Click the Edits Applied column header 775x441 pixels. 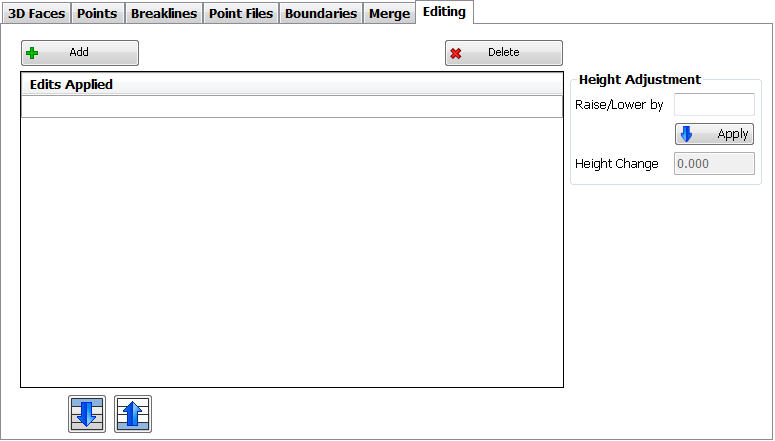[292, 84]
